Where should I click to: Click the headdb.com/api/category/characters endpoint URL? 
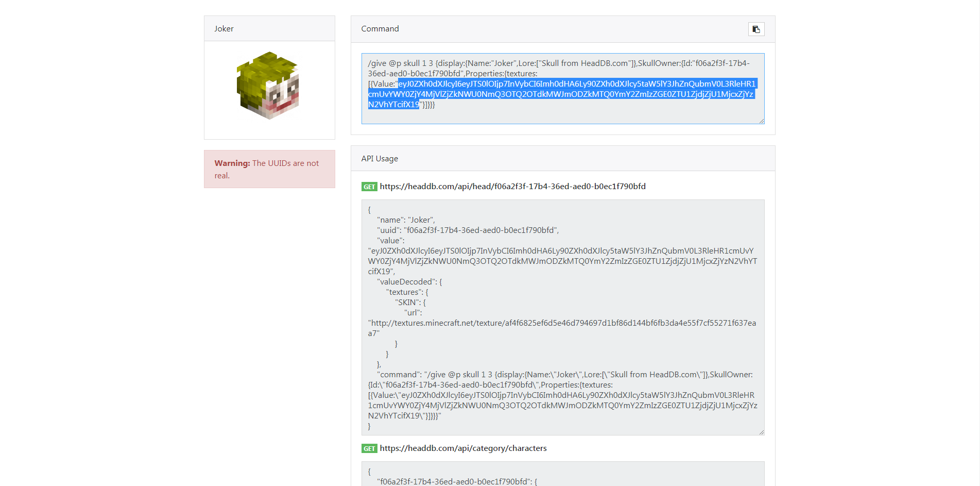(x=463, y=448)
